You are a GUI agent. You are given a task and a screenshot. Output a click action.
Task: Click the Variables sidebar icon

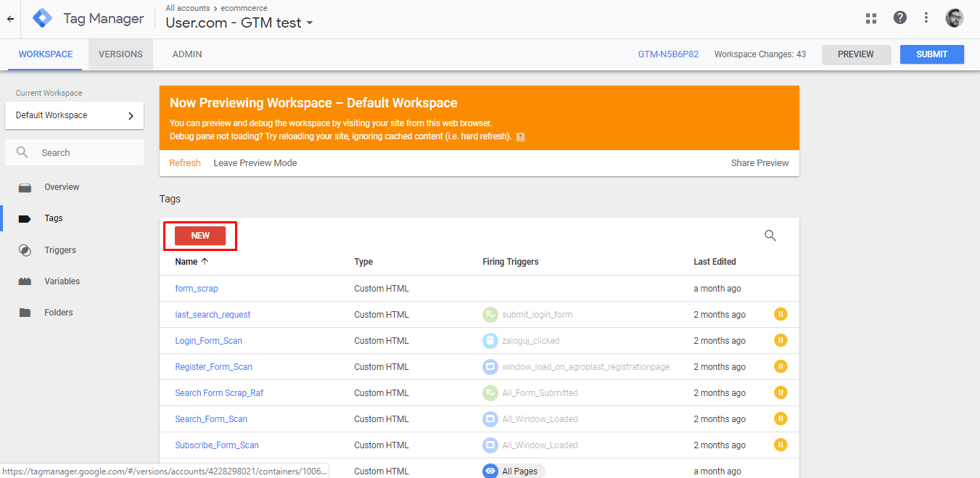click(25, 281)
